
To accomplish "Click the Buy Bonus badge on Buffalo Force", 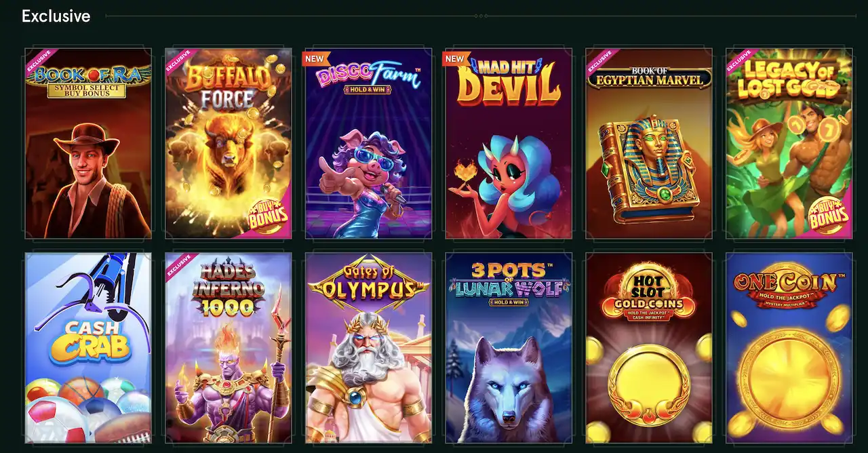I will (269, 216).
